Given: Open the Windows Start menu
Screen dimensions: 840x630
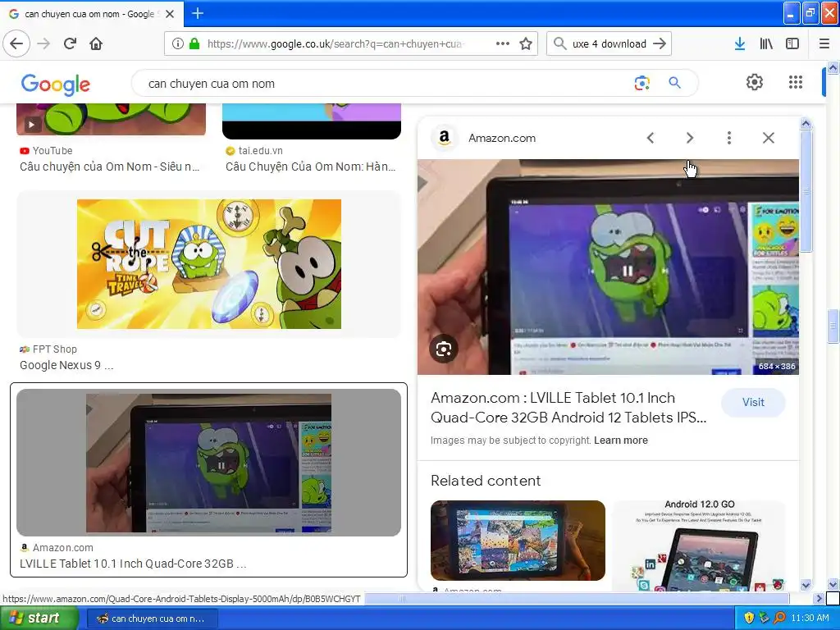Looking at the screenshot, I should pos(39,619).
